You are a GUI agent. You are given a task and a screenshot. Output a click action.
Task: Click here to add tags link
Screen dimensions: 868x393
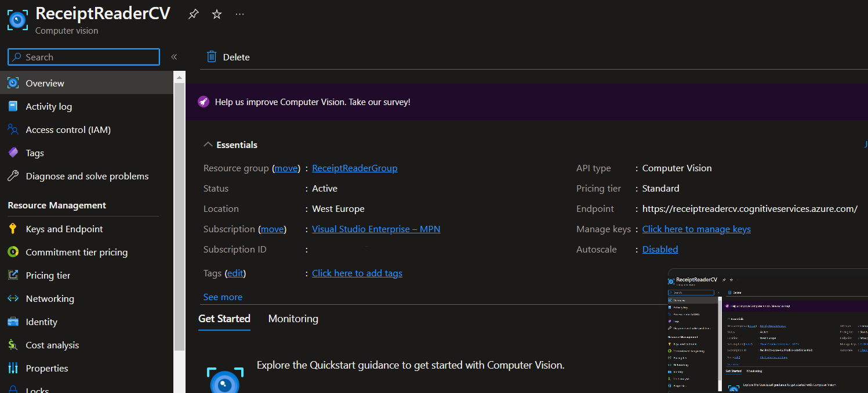[x=357, y=273]
